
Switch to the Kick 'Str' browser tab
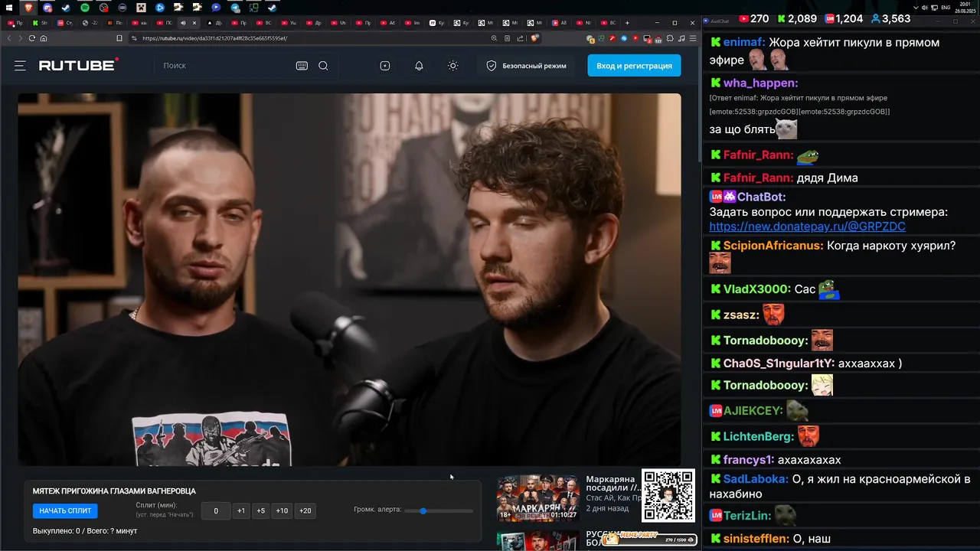(40, 23)
